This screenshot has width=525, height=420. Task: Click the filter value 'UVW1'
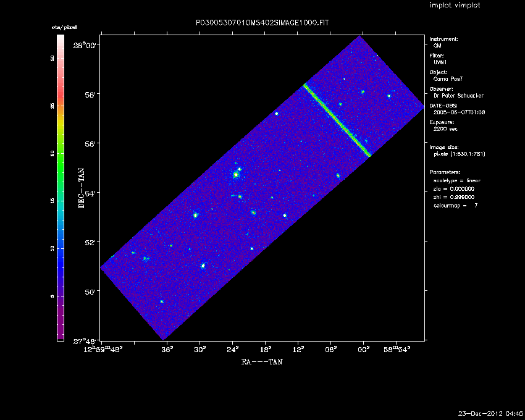point(440,62)
